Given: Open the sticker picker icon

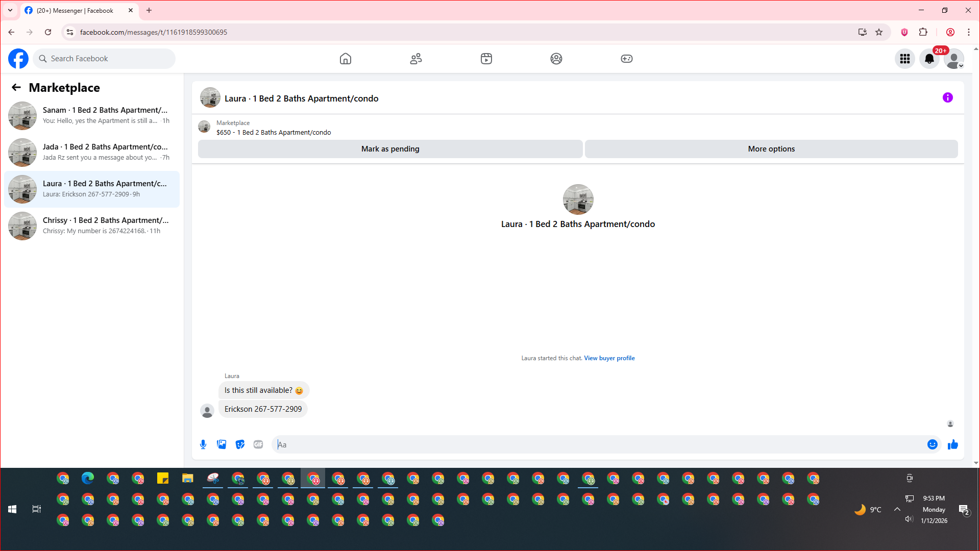Looking at the screenshot, I should tap(240, 444).
